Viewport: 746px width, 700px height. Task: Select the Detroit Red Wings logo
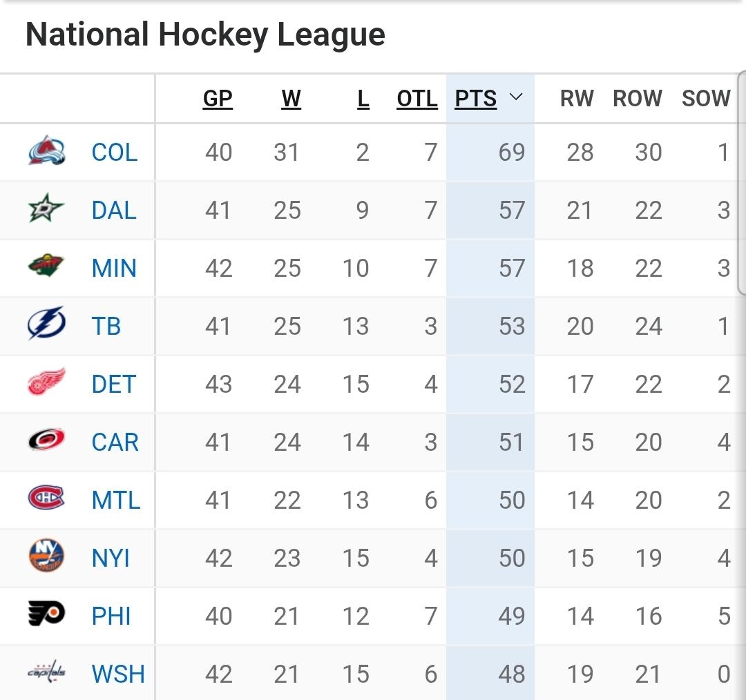pyautogui.click(x=46, y=383)
